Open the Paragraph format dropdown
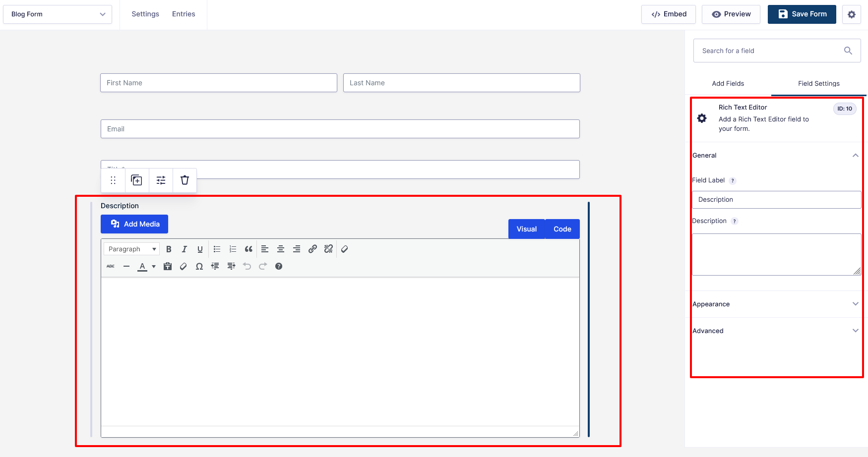The height and width of the screenshot is (457, 868). coord(131,249)
